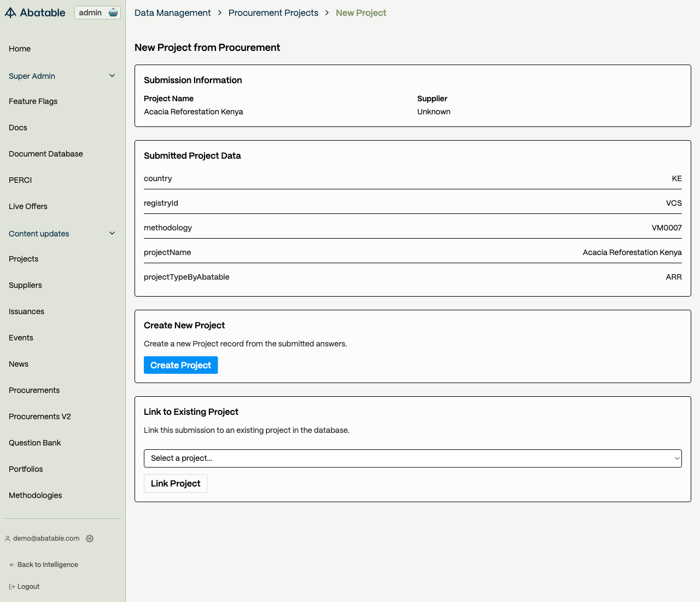This screenshot has width=700, height=602.
Task: Click the Logout door icon
Action: tap(11, 587)
